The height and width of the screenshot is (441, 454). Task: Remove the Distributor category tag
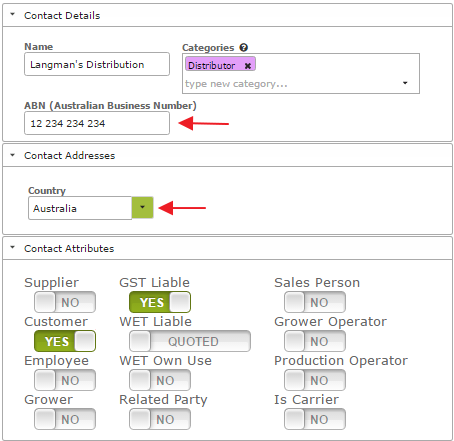[248, 66]
